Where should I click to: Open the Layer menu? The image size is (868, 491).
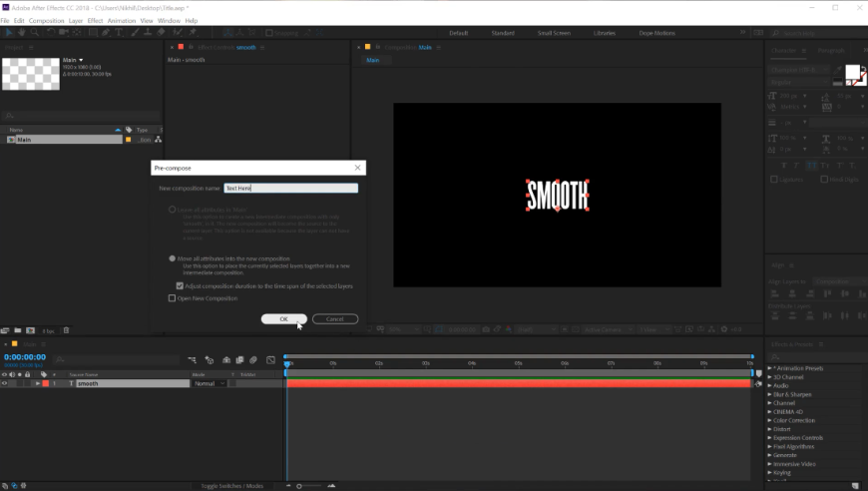pos(76,21)
